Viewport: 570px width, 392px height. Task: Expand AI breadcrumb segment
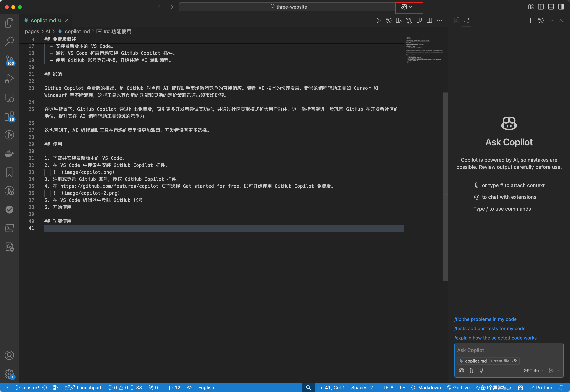pyautogui.click(x=48, y=31)
